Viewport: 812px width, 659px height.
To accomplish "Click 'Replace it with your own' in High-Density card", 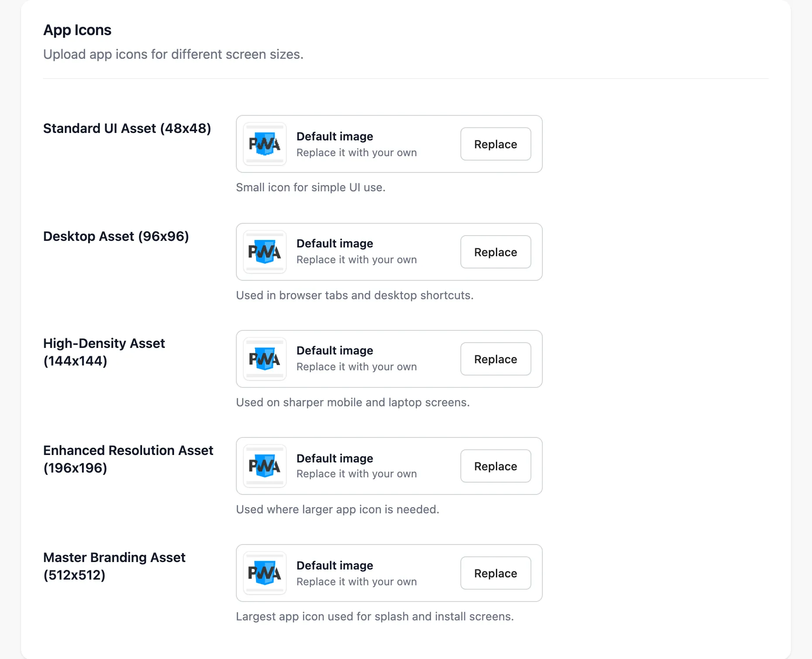I will click(356, 367).
